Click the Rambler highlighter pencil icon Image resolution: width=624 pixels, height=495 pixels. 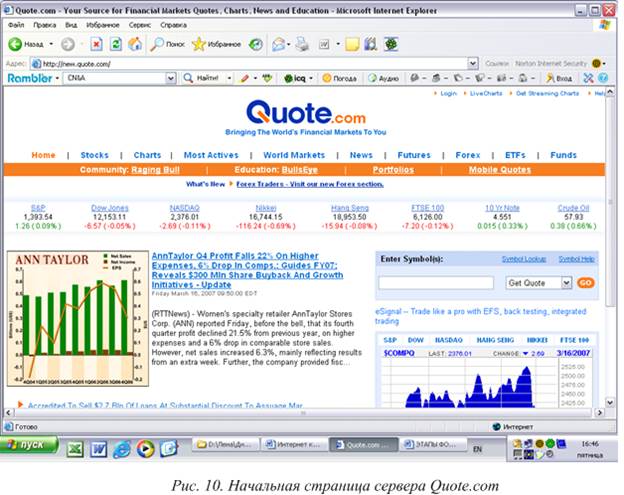(245, 78)
